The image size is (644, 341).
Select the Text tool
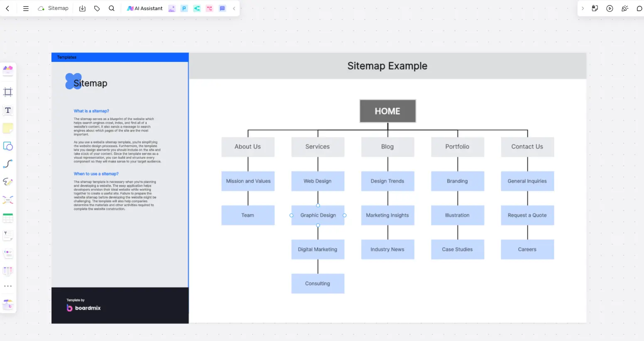8,110
